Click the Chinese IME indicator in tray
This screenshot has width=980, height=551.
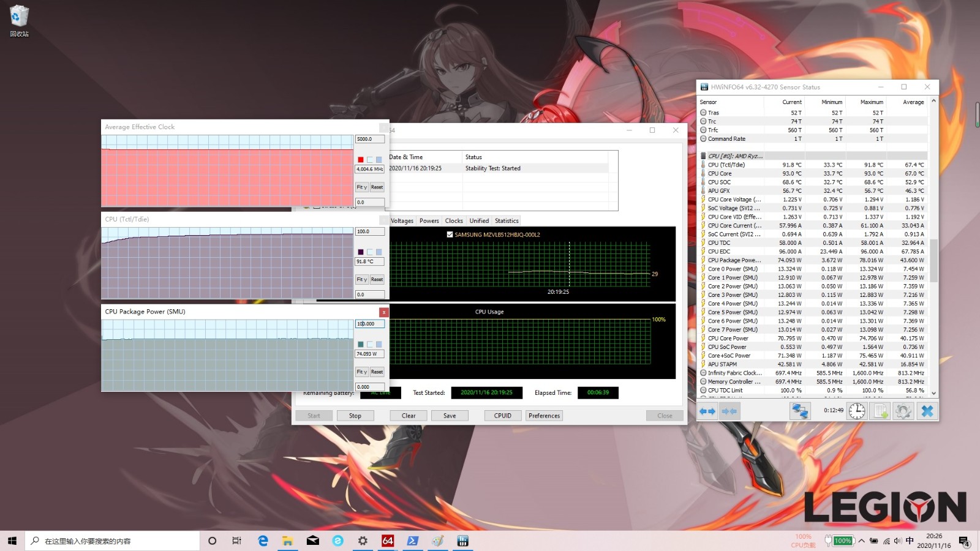pyautogui.click(x=910, y=541)
